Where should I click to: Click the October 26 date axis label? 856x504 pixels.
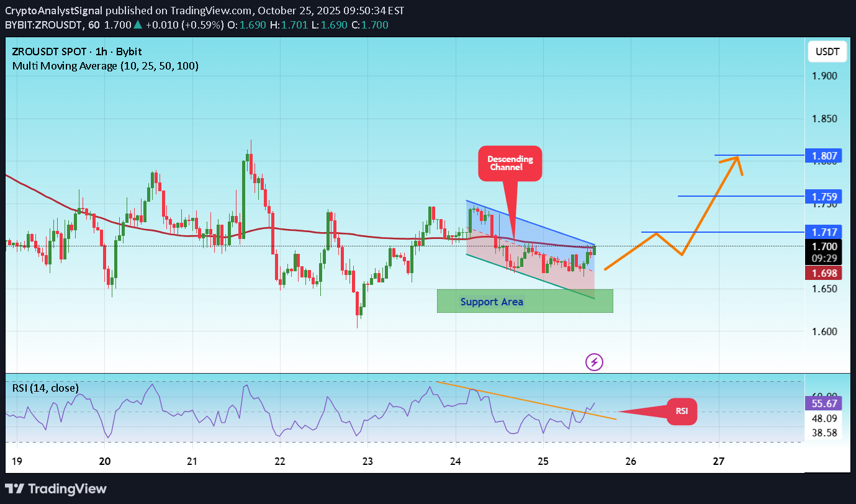point(631,461)
